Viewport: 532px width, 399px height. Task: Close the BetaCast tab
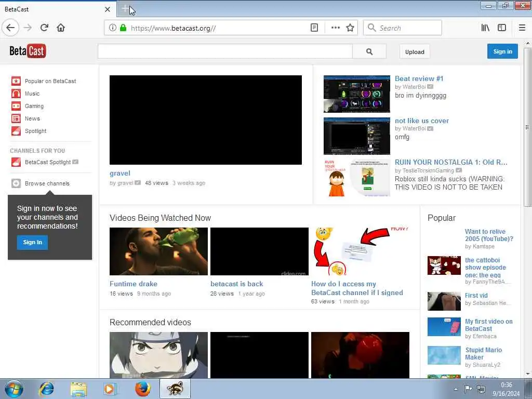pyautogui.click(x=108, y=9)
